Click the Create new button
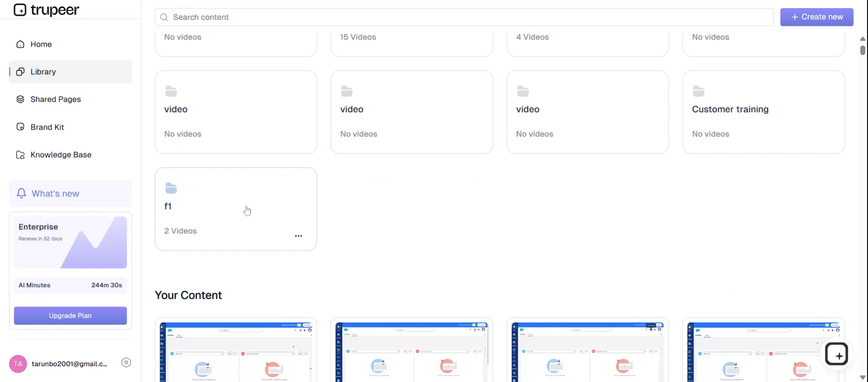 click(816, 17)
